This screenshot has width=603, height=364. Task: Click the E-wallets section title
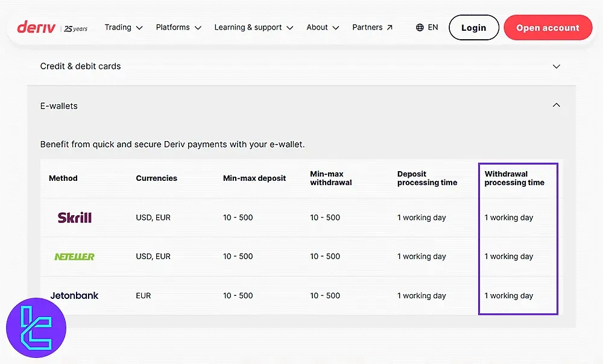pyautogui.click(x=59, y=105)
